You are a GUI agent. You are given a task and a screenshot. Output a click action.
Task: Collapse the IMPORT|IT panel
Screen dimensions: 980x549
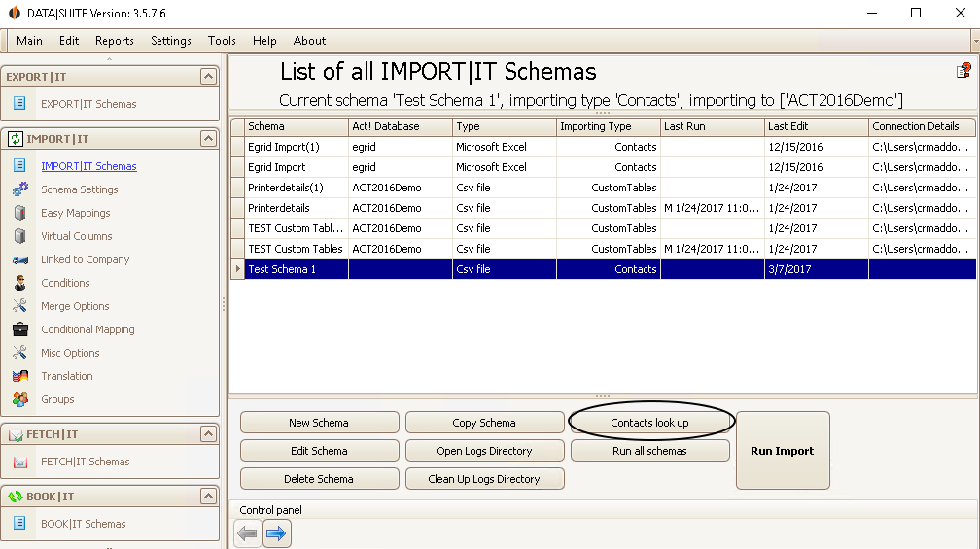[x=208, y=138]
